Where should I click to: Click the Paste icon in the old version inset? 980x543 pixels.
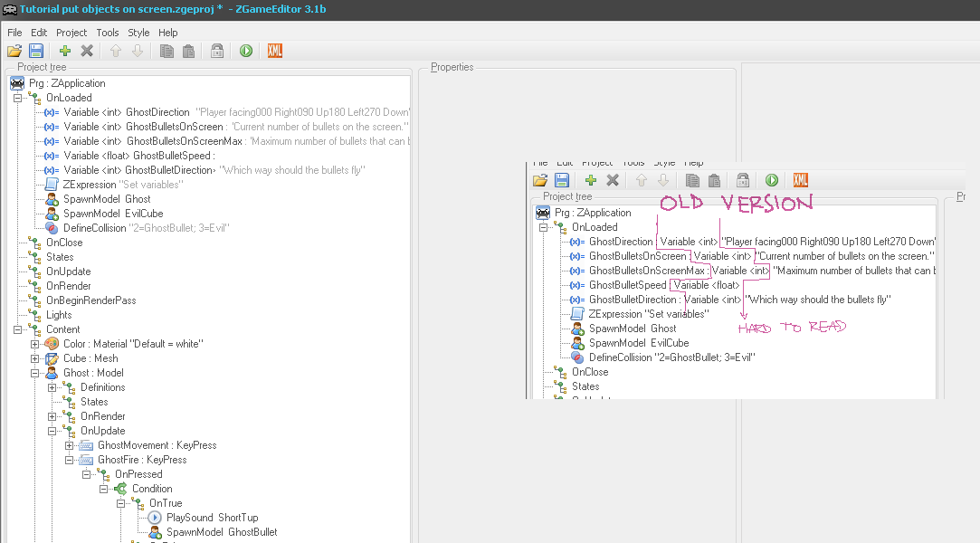(714, 181)
